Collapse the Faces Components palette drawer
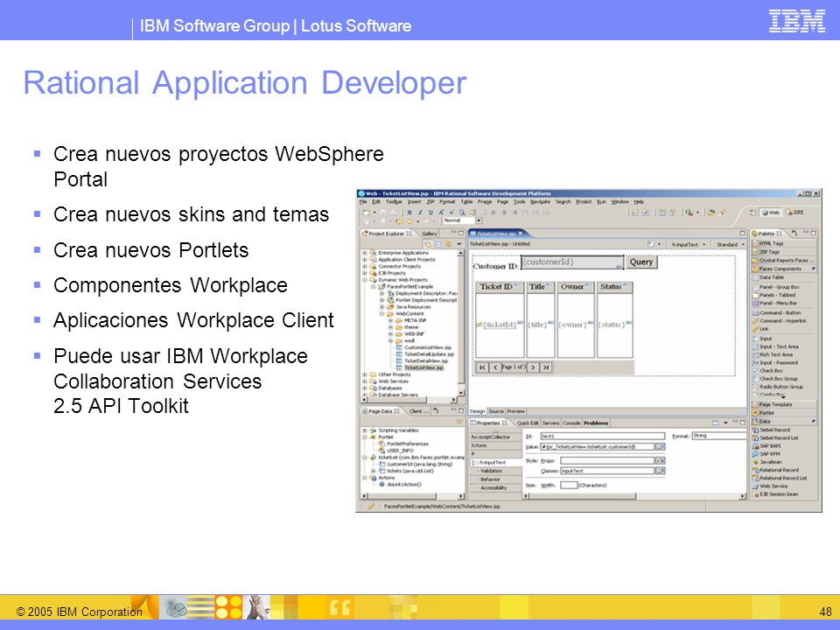The width and height of the screenshot is (840, 630). click(782, 269)
